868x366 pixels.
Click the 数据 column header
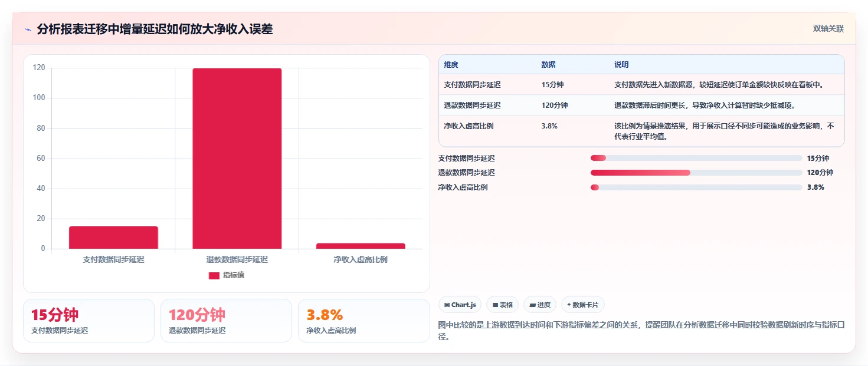(548, 65)
